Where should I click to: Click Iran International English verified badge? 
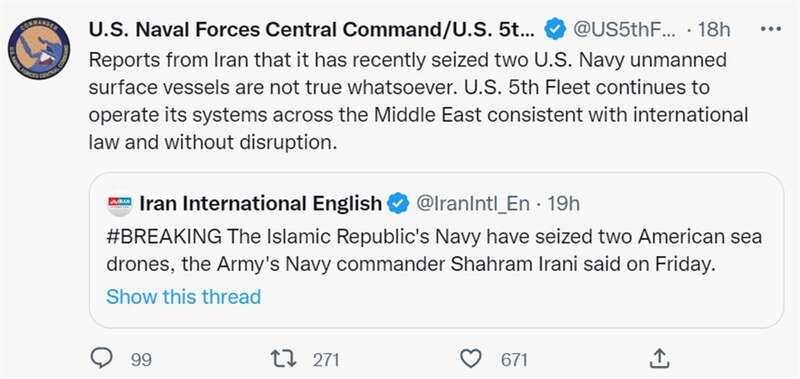click(x=398, y=204)
